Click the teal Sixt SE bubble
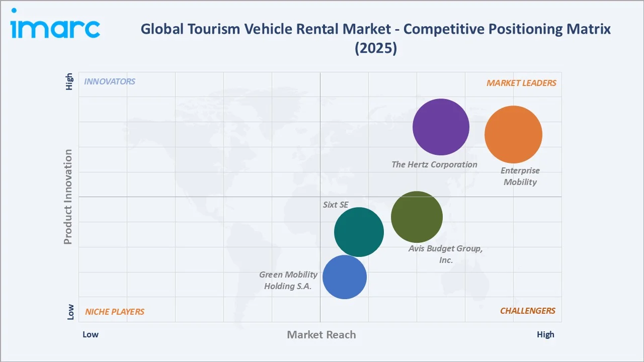This screenshot has height=362, width=644. (x=359, y=232)
